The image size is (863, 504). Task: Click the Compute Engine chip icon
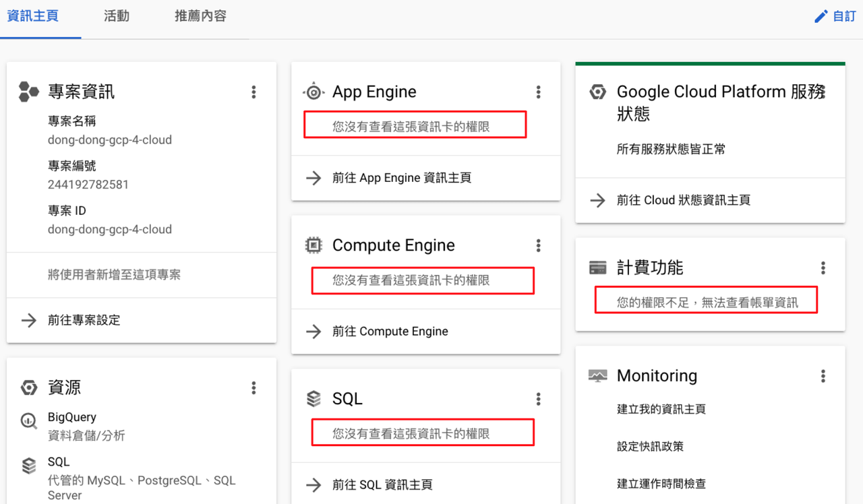click(x=314, y=245)
